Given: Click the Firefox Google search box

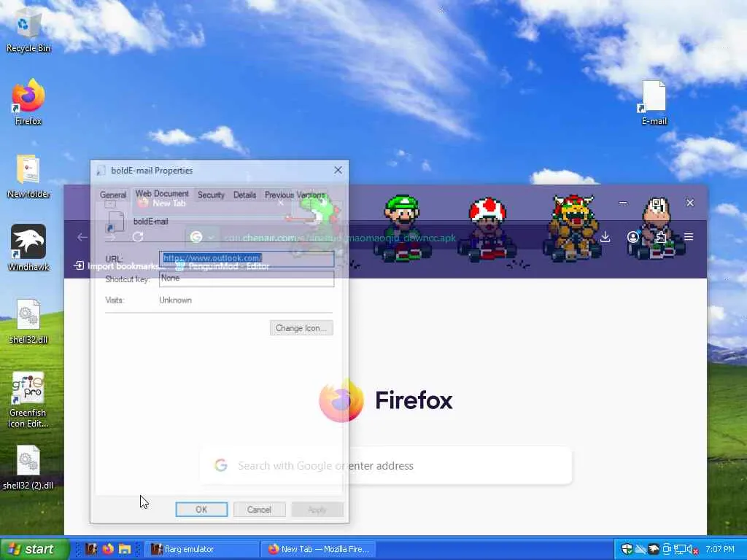Looking at the screenshot, I should [387, 466].
